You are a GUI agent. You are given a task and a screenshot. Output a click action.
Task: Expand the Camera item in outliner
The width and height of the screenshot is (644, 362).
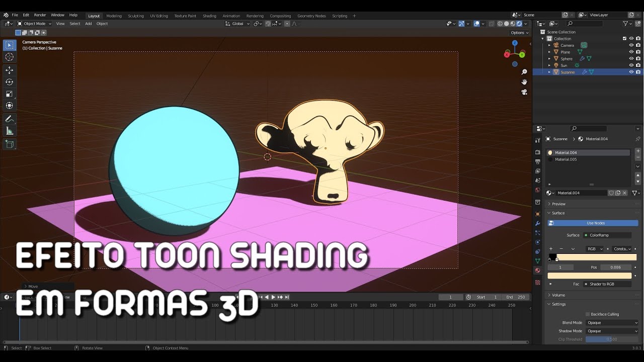(549, 45)
